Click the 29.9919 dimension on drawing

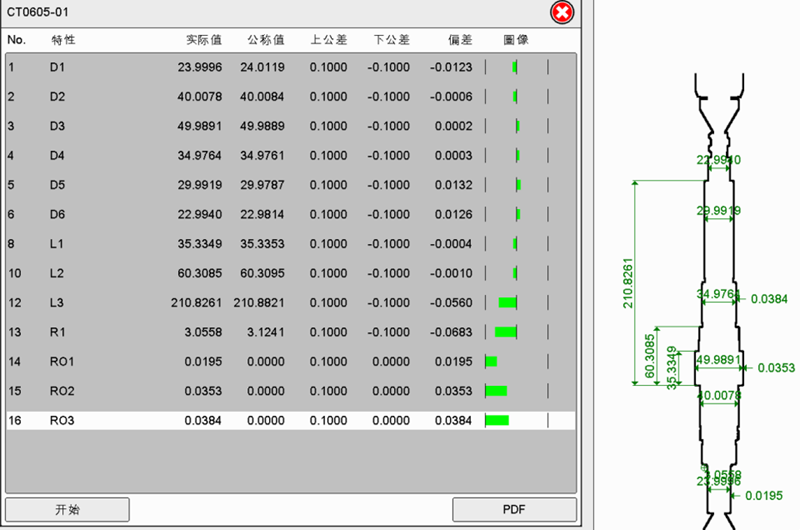click(x=718, y=211)
